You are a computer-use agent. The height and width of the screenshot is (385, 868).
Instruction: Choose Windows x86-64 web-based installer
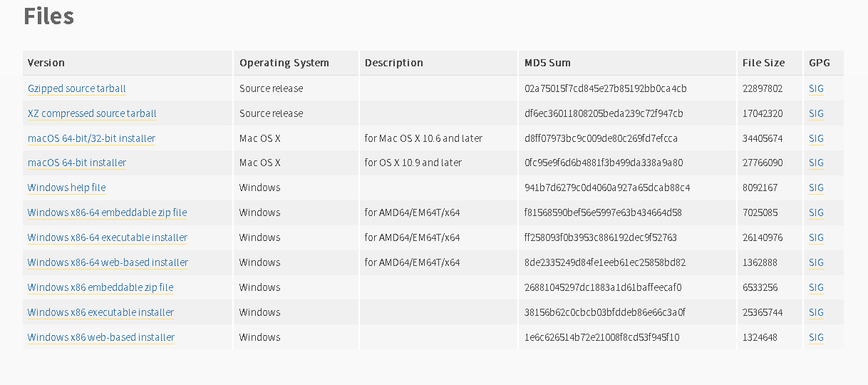coord(108,262)
